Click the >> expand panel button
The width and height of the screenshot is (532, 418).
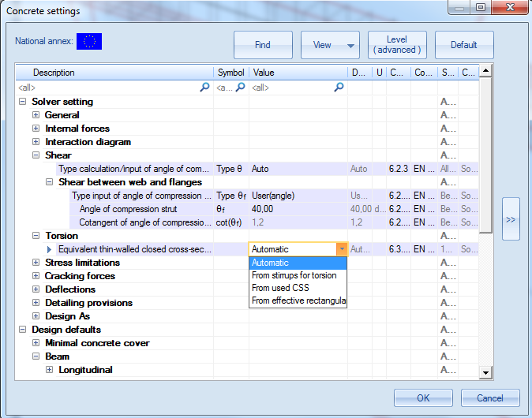pyautogui.click(x=511, y=219)
